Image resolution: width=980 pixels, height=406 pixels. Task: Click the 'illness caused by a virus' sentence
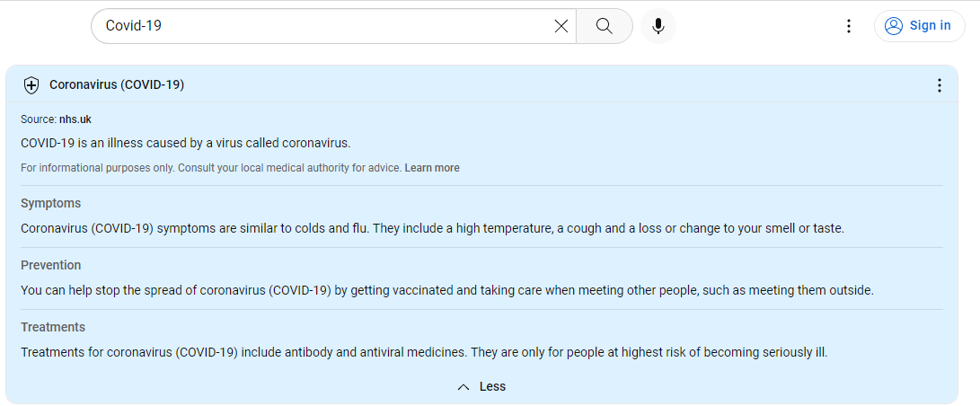click(185, 143)
